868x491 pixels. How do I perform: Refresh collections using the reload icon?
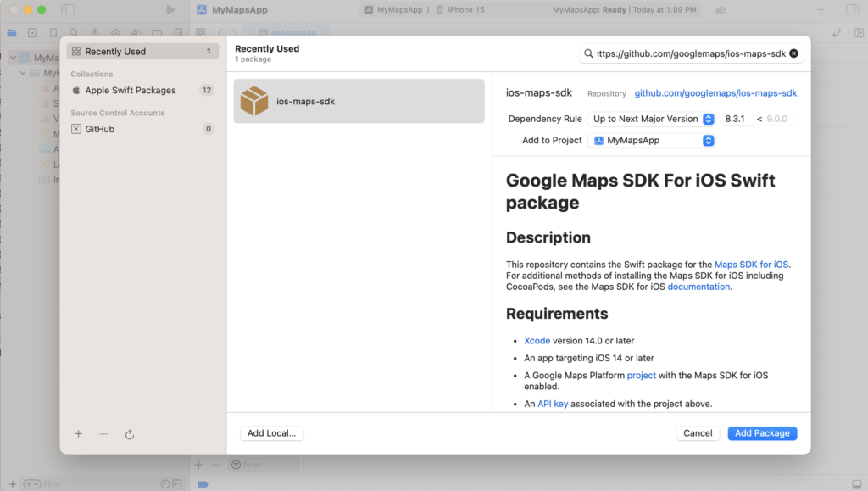click(129, 433)
